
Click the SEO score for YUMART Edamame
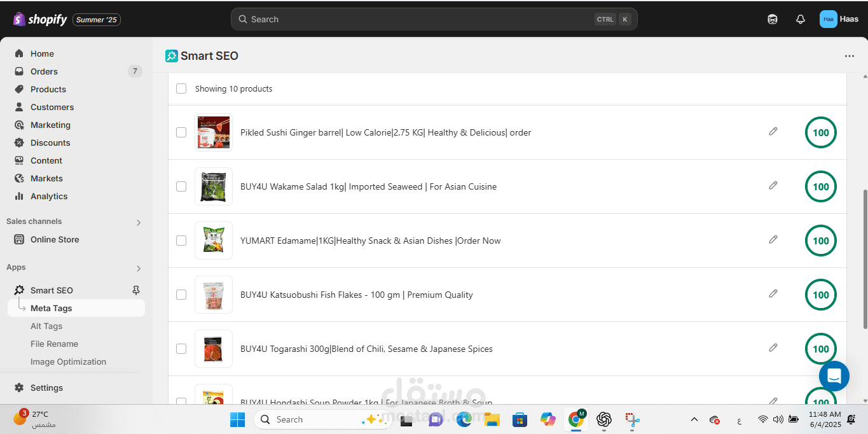pyautogui.click(x=821, y=241)
